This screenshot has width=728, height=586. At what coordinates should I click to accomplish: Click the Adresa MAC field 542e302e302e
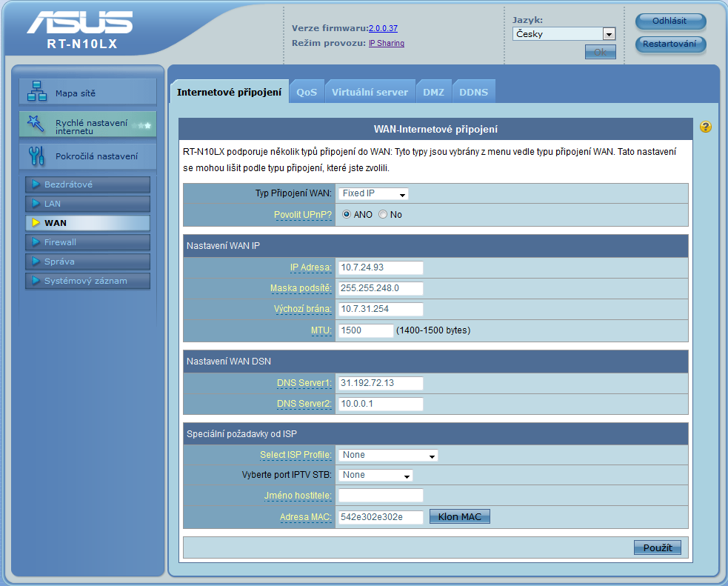[381, 517]
